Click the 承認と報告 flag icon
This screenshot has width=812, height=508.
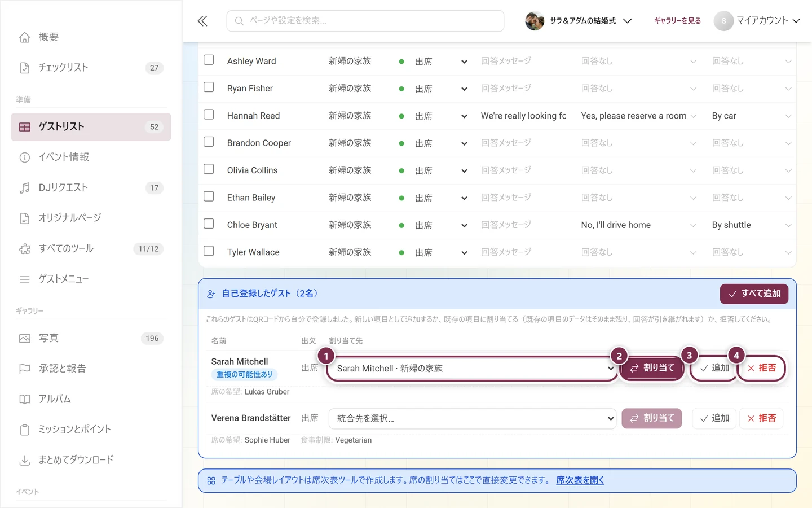click(25, 369)
